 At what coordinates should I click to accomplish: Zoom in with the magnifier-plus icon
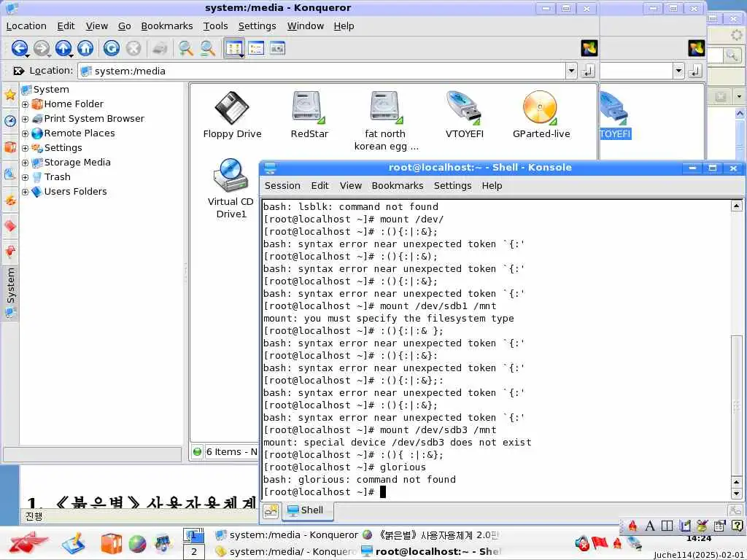tap(185, 48)
